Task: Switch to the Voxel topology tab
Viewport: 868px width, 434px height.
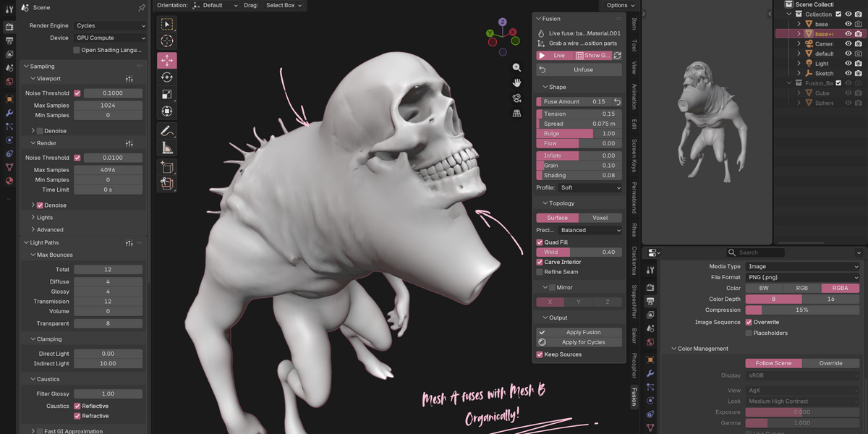Action: coord(600,218)
